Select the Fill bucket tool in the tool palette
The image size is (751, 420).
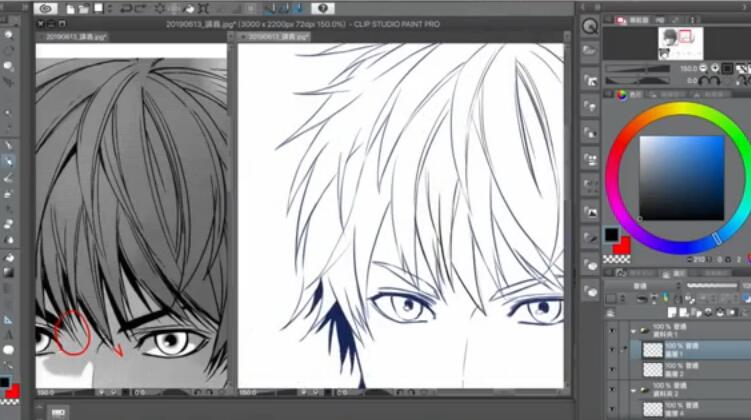(x=9, y=258)
